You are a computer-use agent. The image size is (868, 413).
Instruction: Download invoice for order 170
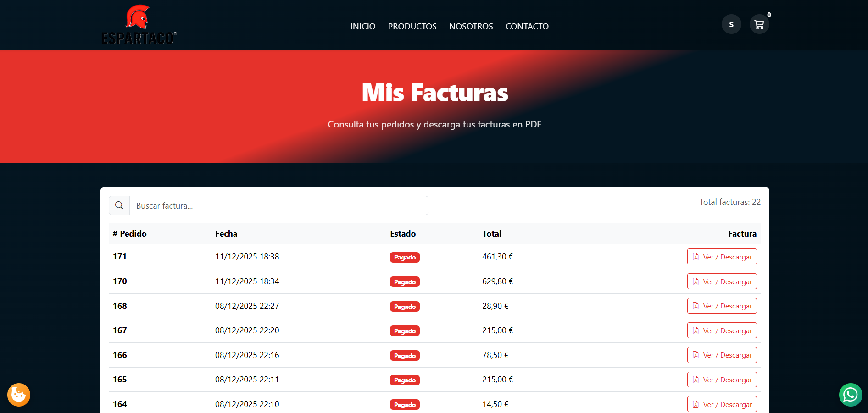pos(722,281)
